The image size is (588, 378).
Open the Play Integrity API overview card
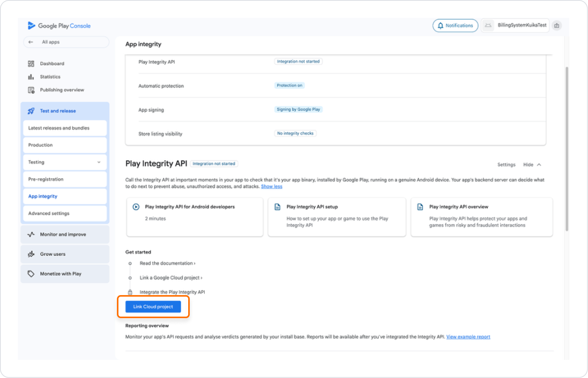(481, 217)
